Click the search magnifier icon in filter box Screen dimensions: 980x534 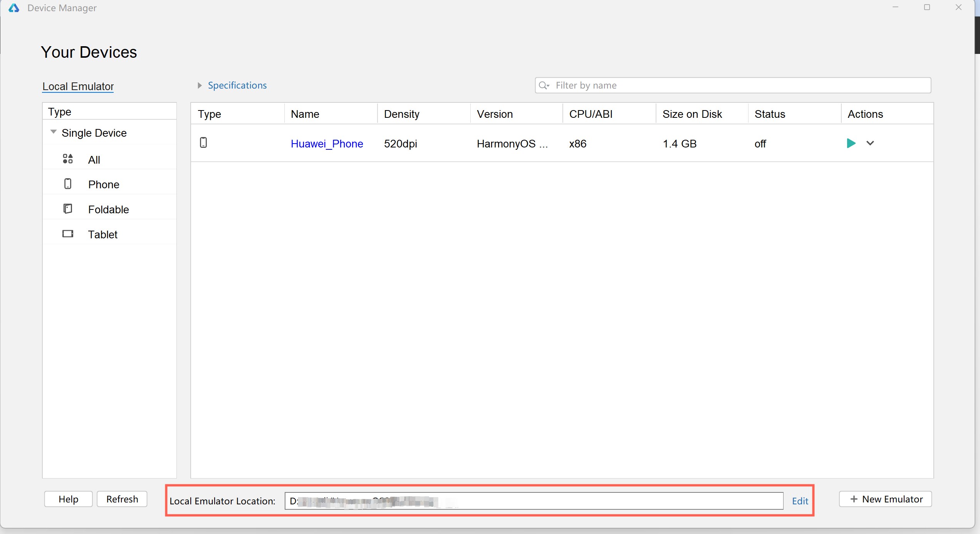coord(544,85)
